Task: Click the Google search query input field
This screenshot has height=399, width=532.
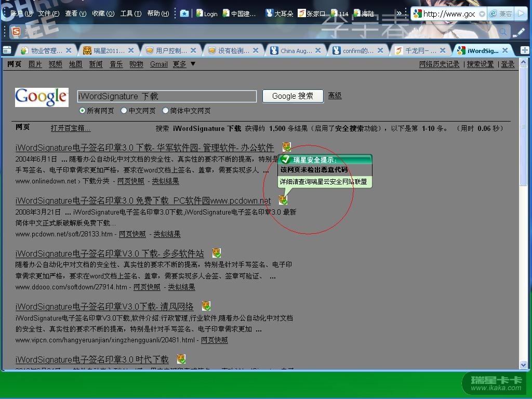Action: 167,96
